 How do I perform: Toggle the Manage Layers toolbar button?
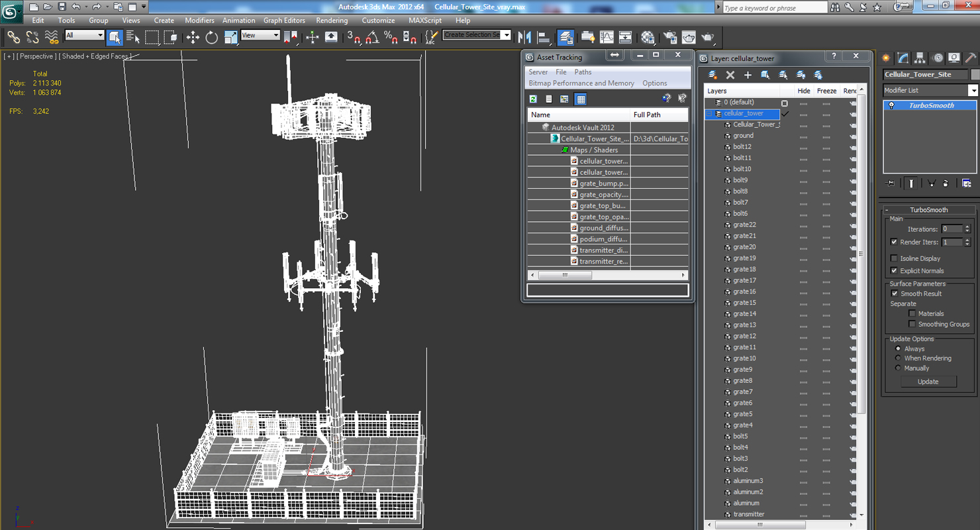click(565, 37)
